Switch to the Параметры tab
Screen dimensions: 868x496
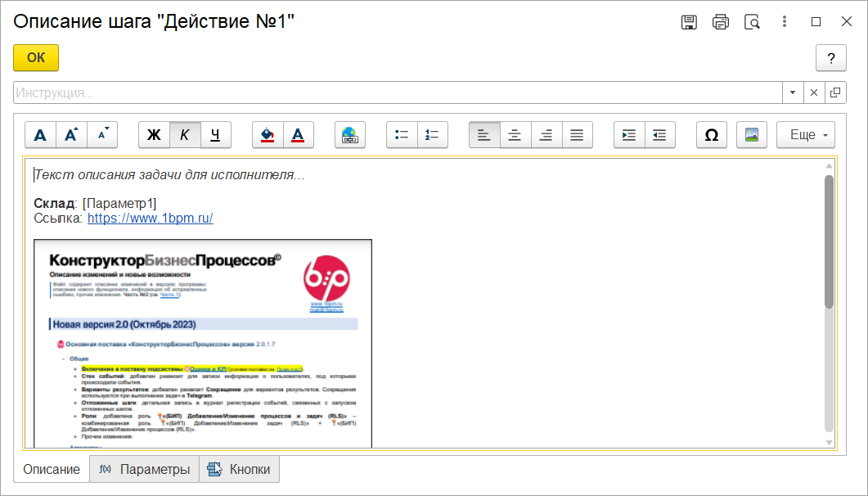pyautogui.click(x=145, y=470)
